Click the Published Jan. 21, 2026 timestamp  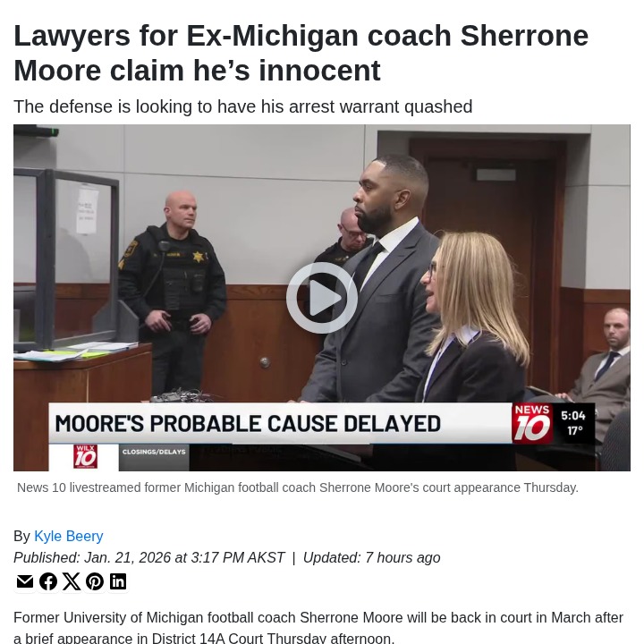(149, 558)
